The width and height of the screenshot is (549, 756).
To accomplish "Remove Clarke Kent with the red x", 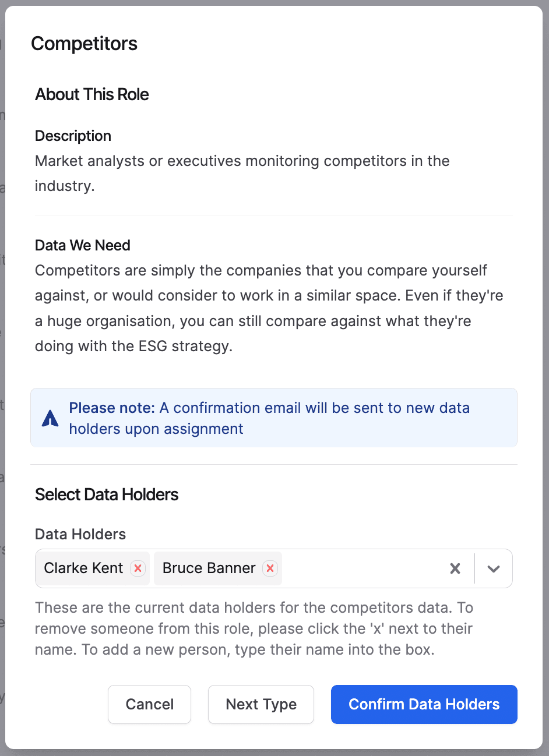I will coord(138,568).
